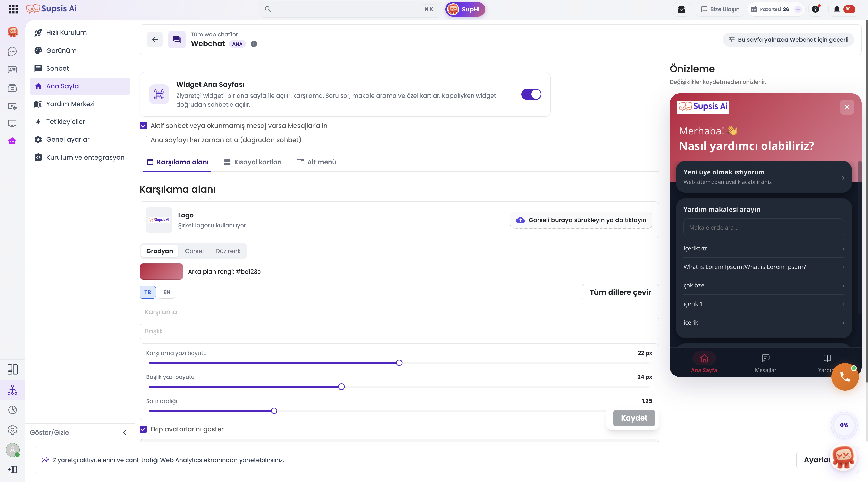
Task: Click the Kaydet button
Action: [x=634, y=418]
